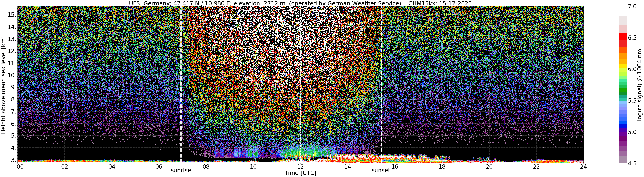
Task: Click the x-axis tick label '04'
Action: click(112, 166)
